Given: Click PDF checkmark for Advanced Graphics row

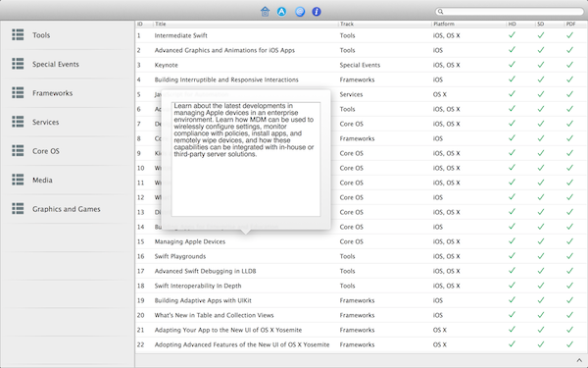Looking at the screenshot, I should coord(570,50).
